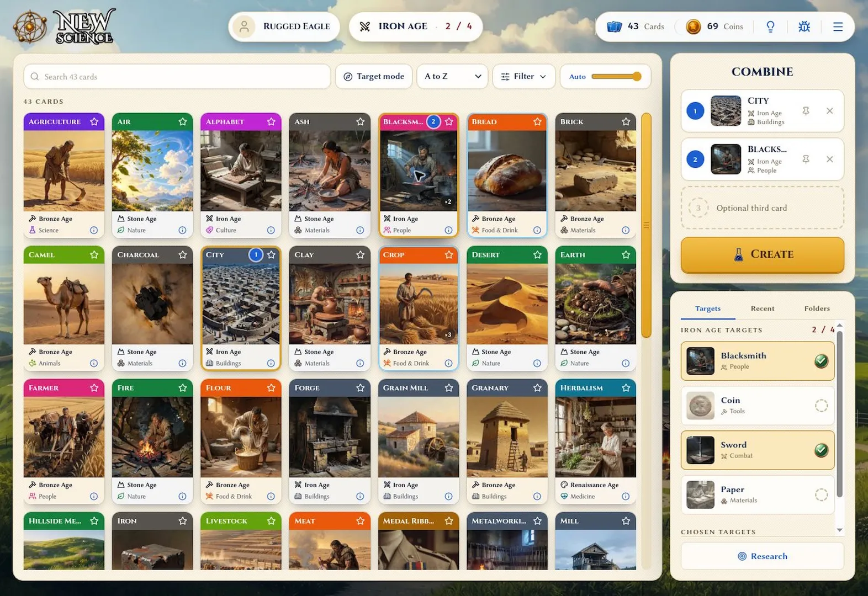Enable Target mode
The image size is (868, 596).
coord(374,77)
